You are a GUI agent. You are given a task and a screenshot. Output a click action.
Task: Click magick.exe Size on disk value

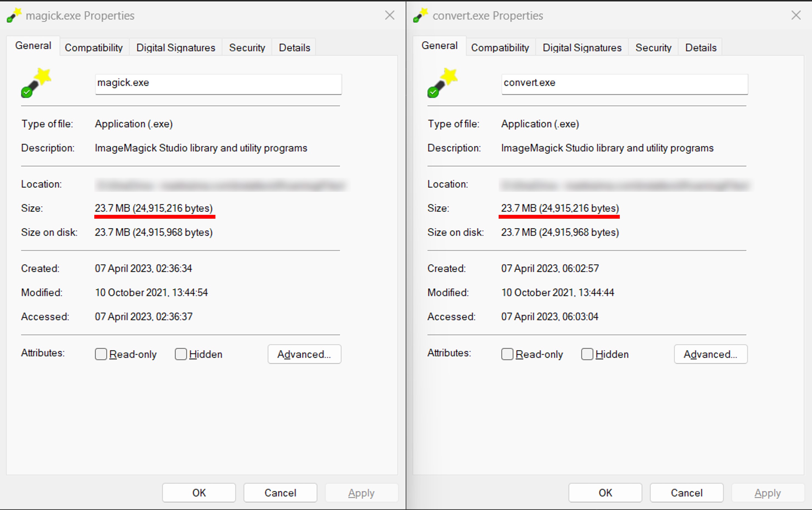154,233
